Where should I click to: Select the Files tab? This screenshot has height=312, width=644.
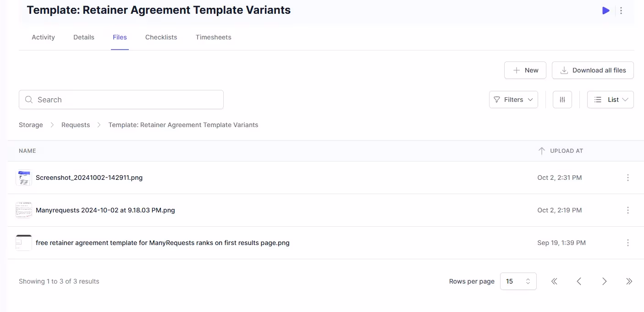(120, 37)
